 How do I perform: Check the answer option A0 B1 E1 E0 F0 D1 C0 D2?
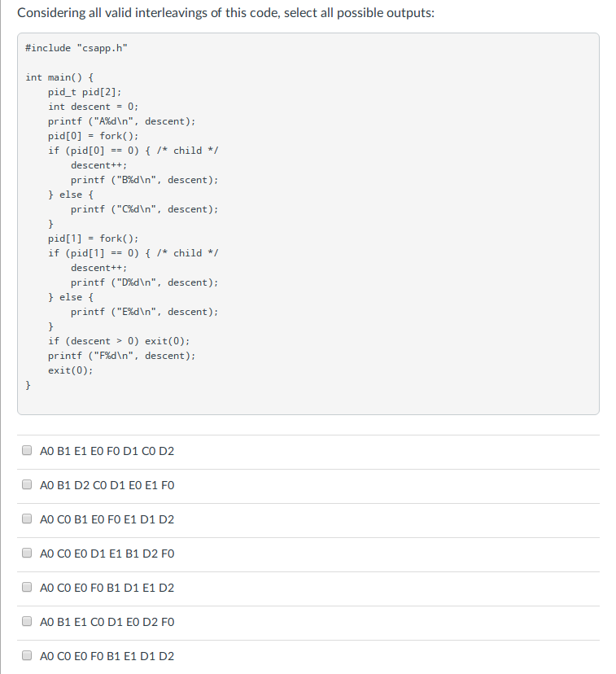click(x=27, y=449)
